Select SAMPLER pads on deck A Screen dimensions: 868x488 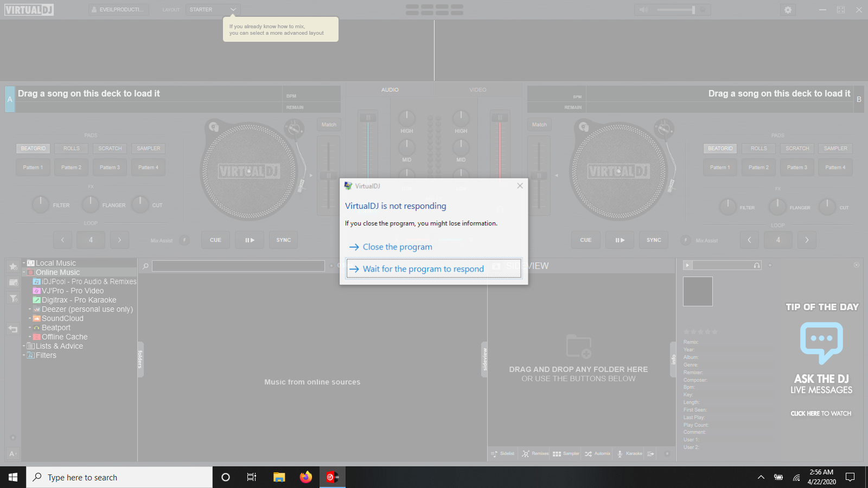click(149, 149)
